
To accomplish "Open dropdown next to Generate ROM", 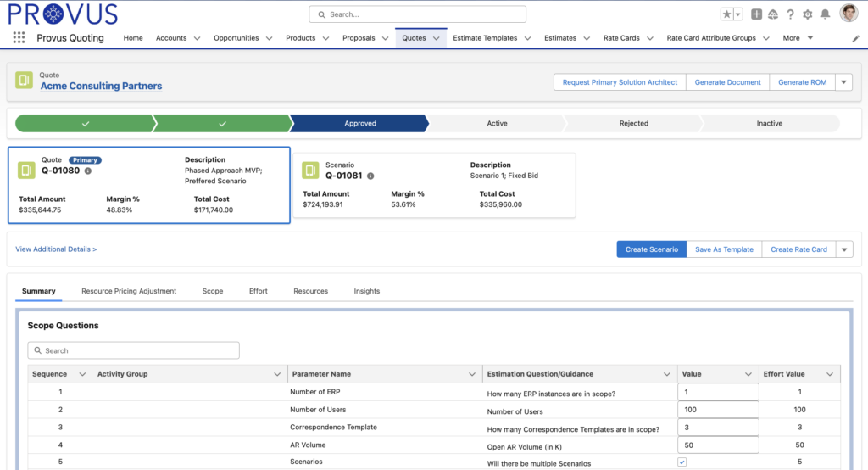I will tap(843, 82).
